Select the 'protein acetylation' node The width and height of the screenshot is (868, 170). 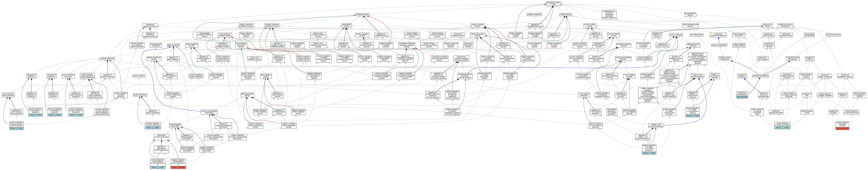[x=140, y=95]
